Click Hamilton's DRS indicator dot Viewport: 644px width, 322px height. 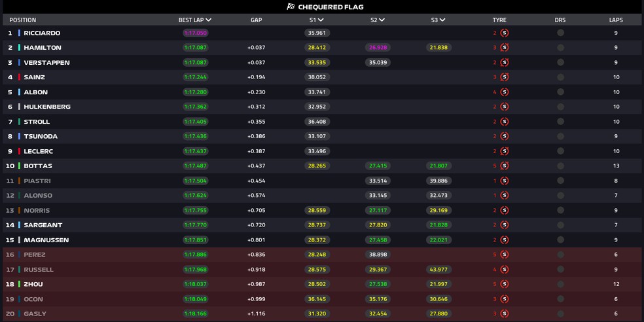560,48
